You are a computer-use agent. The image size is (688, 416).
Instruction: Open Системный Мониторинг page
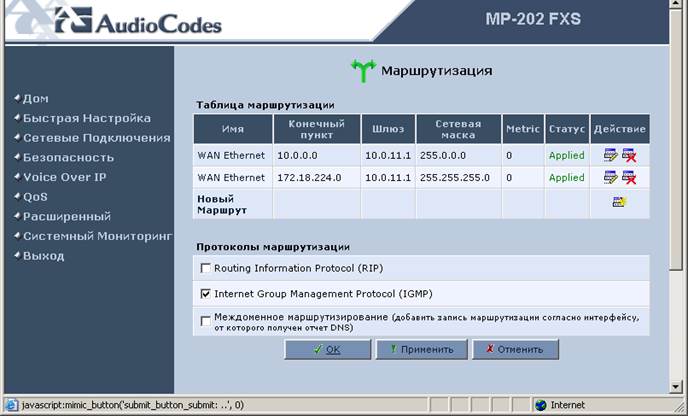tap(97, 236)
